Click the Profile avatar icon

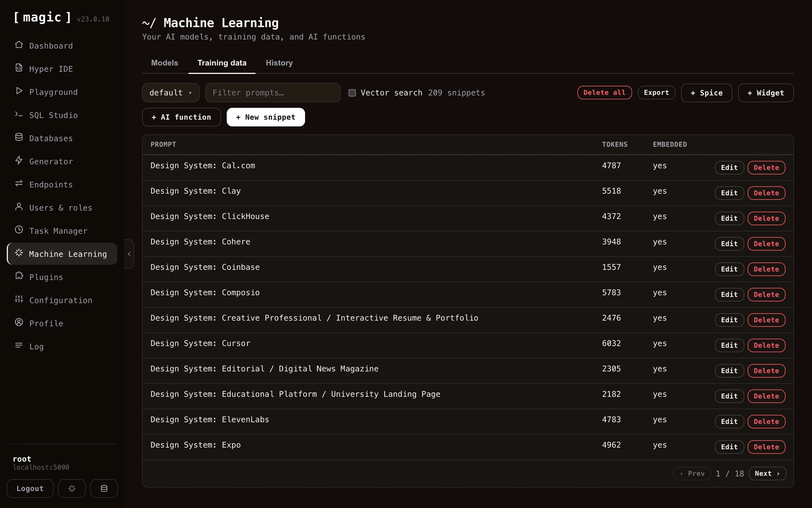click(19, 322)
